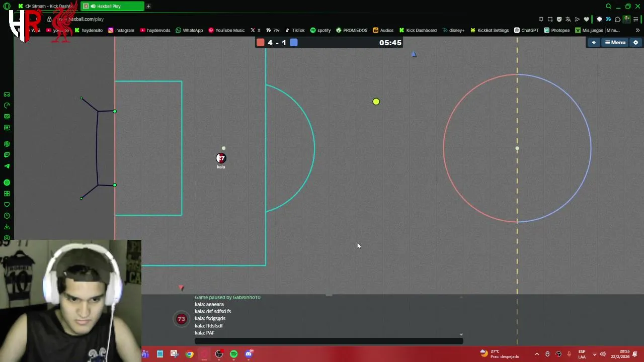Click the yellow-green ball on the field

(376, 102)
